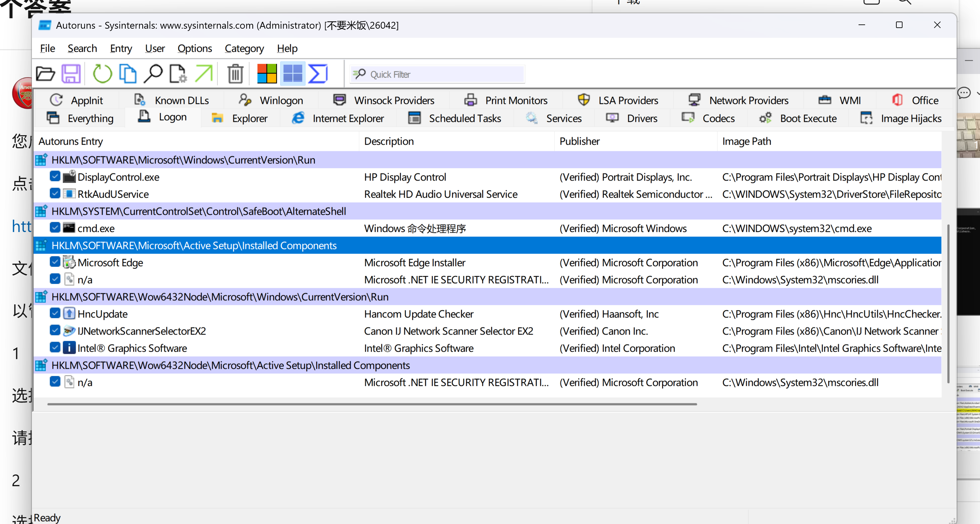Image resolution: width=980 pixels, height=524 pixels.
Task: Switch to the Services tab
Action: coord(553,118)
